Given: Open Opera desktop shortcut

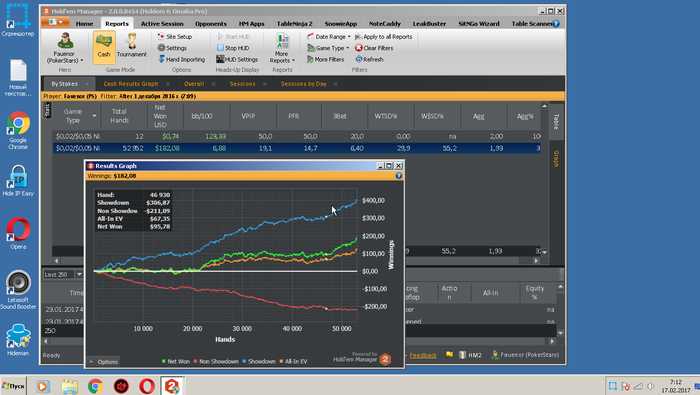Looking at the screenshot, I should click(x=18, y=233).
